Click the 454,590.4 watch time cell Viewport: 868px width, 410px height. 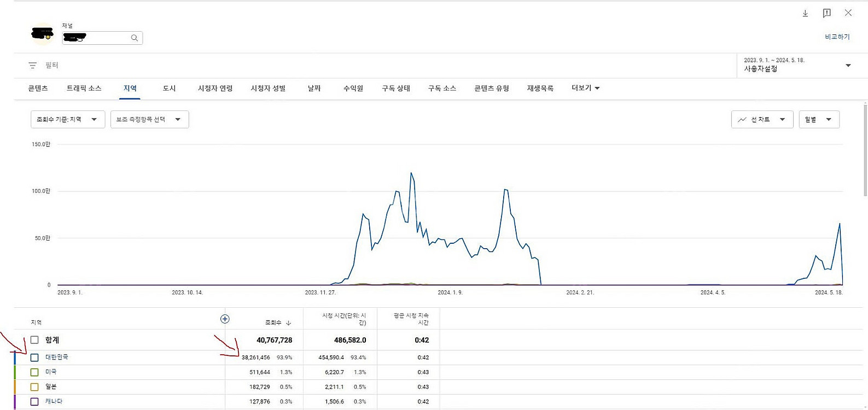click(x=331, y=358)
